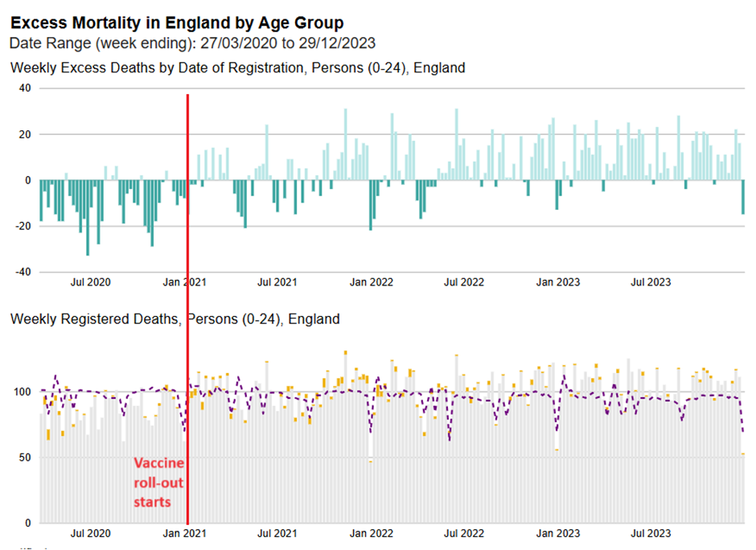Click 'Jul 2021' on the bottom chart's x-axis
This screenshot has height=550, width=756.
277,533
